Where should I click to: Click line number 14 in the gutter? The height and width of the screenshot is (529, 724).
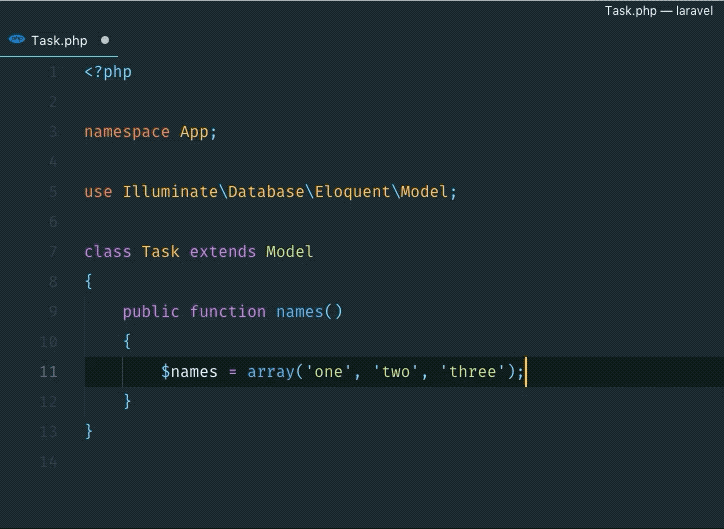click(48, 462)
